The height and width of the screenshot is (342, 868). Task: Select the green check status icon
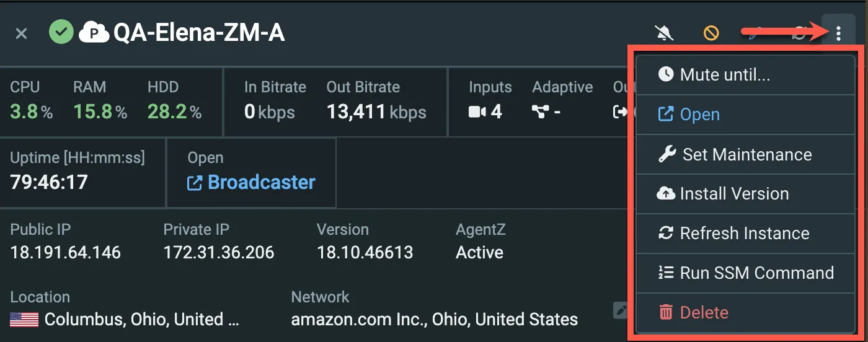point(61,32)
